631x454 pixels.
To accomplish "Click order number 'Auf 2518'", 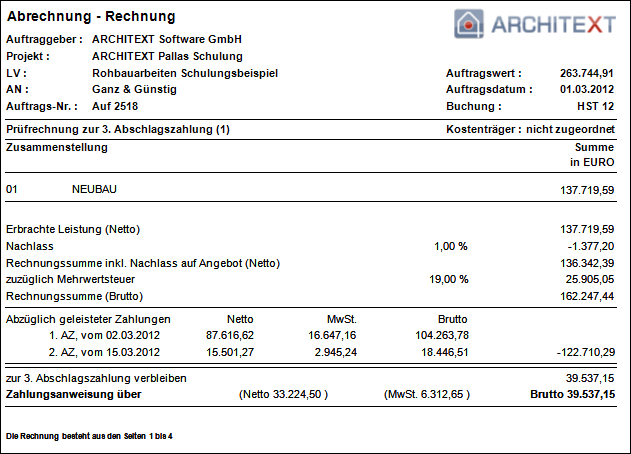I will coord(115,106).
